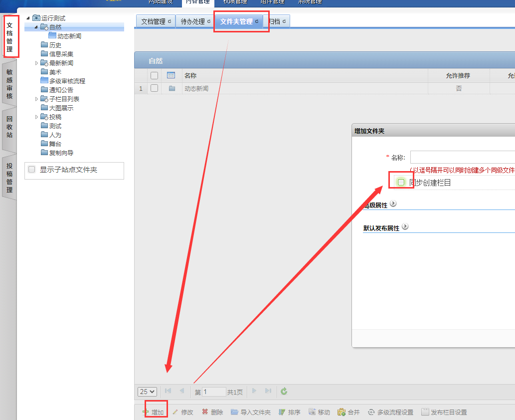Click the 删除 (delete) red X icon
Viewport: 515px width, 420px height.
[x=205, y=412]
